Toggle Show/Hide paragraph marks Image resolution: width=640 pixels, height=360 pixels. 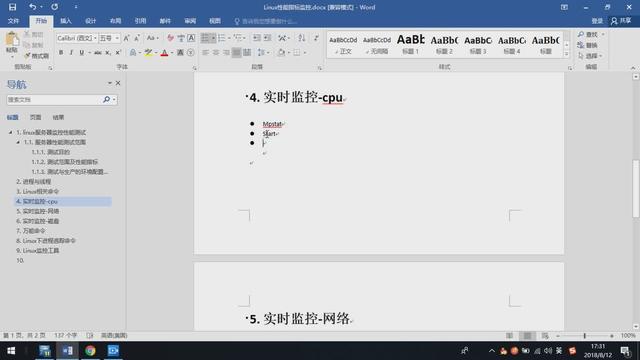tap(316, 38)
